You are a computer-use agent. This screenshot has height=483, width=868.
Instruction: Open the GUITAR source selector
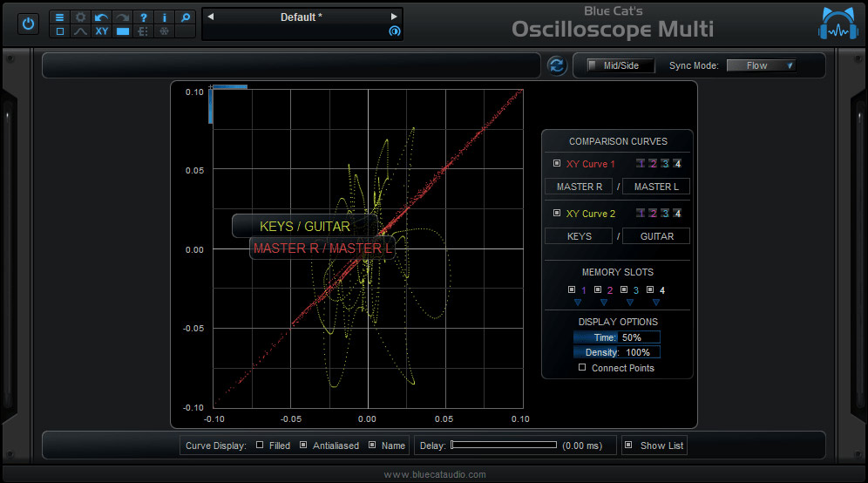[x=656, y=236]
